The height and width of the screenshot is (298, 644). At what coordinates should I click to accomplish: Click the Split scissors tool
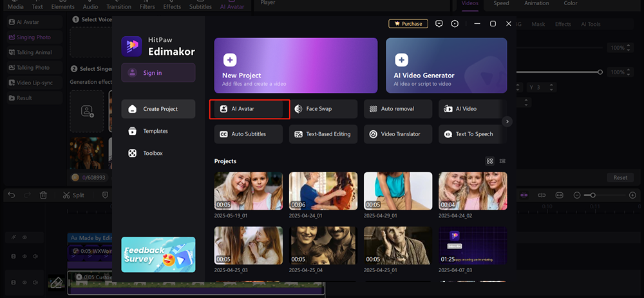[x=73, y=195]
